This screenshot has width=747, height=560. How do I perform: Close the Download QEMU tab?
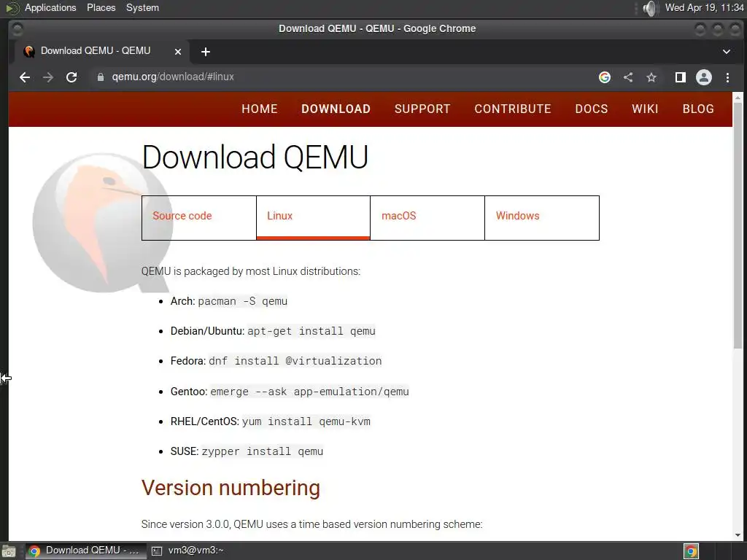click(x=178, y=52)
